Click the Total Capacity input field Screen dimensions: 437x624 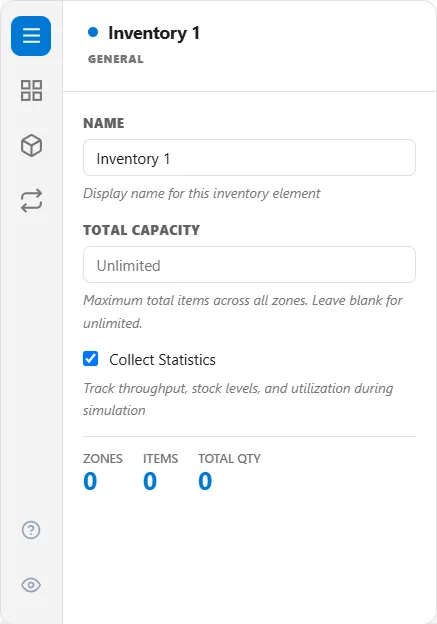coord(250,265)
